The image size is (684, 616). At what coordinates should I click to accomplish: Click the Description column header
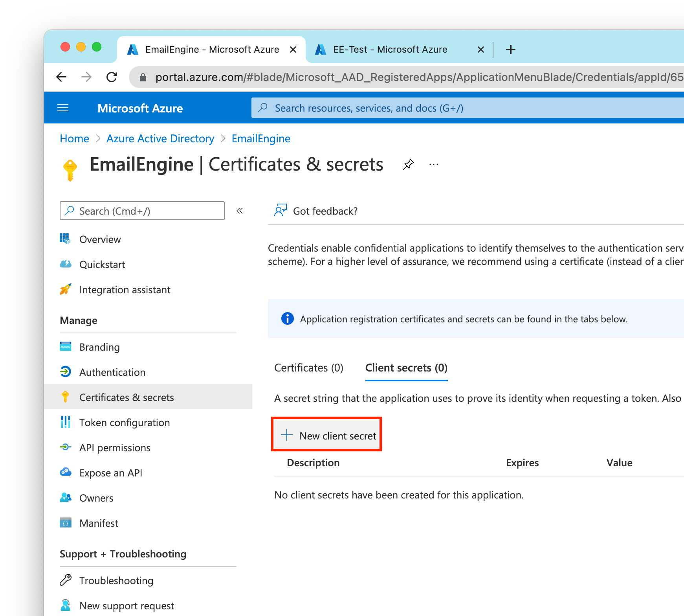313,462
